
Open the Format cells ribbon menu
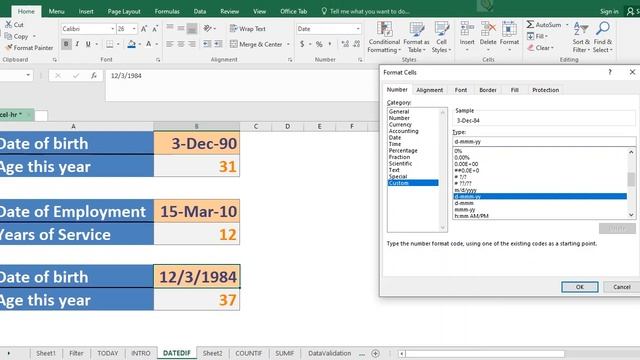coord(509,36)
